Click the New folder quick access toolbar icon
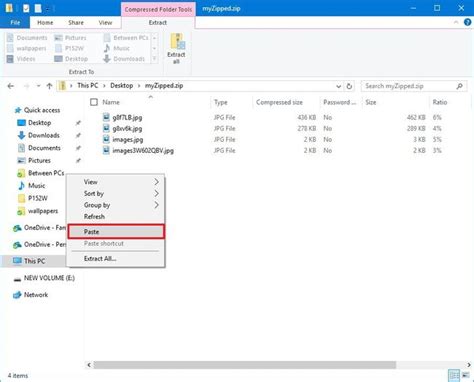Screen dimensions: 474x382 click(x=38, y=8)
